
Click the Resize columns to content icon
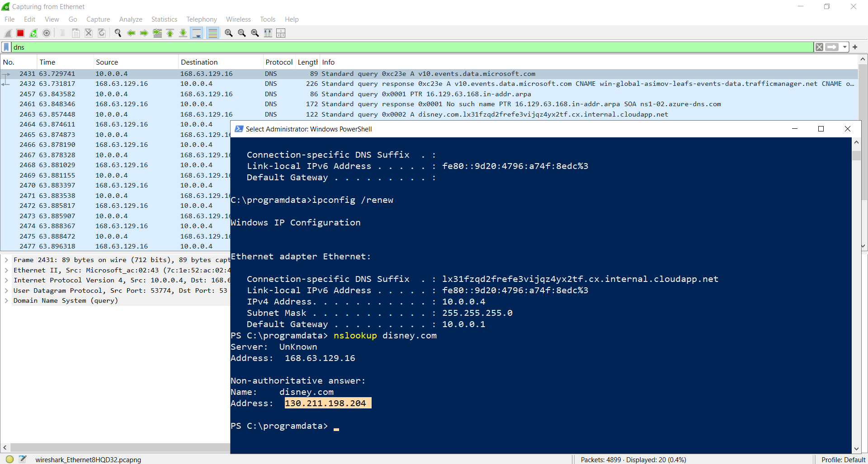(x=268, y=33)
